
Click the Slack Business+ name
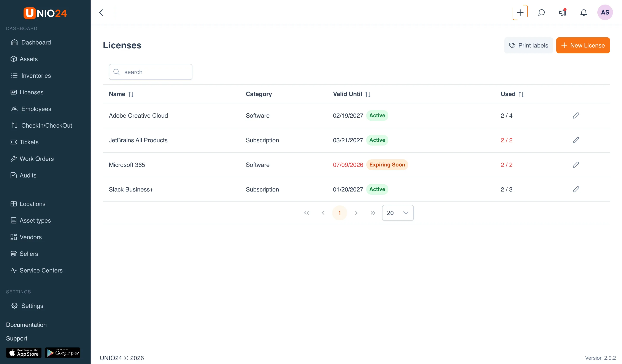coord(131,189)
